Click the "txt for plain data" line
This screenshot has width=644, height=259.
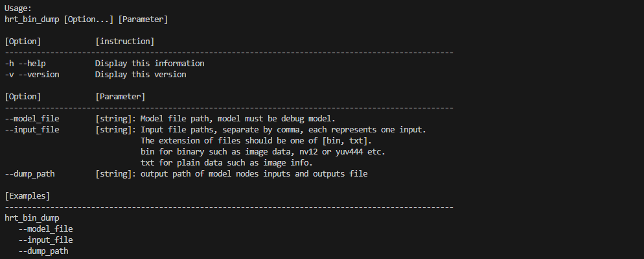tap(226, 163)
